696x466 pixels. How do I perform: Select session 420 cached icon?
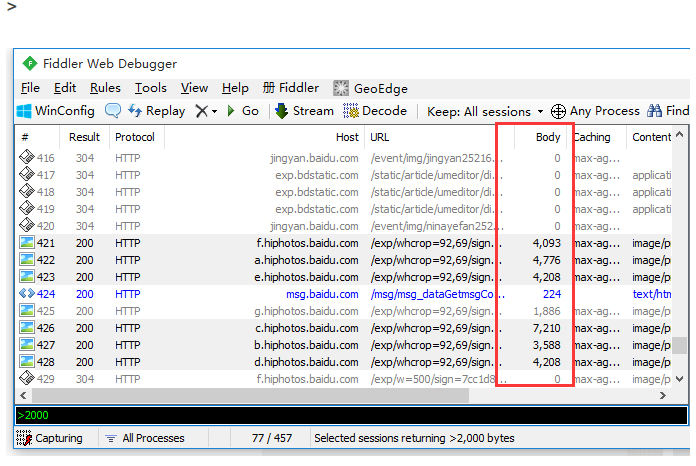[27, 225]
